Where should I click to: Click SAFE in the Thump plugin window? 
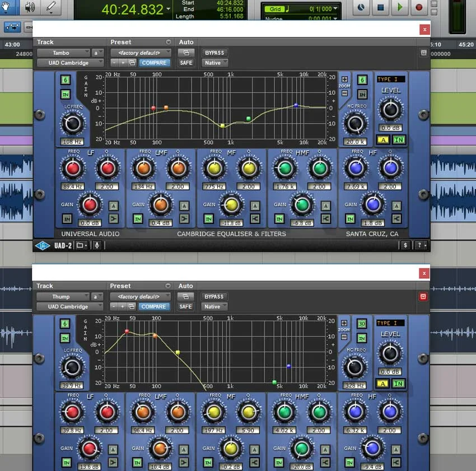[185, 307]
